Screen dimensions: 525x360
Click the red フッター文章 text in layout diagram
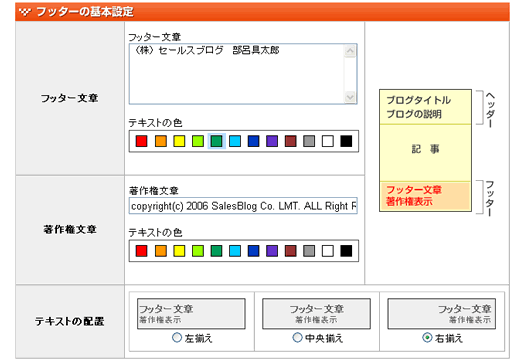point(414,190)
